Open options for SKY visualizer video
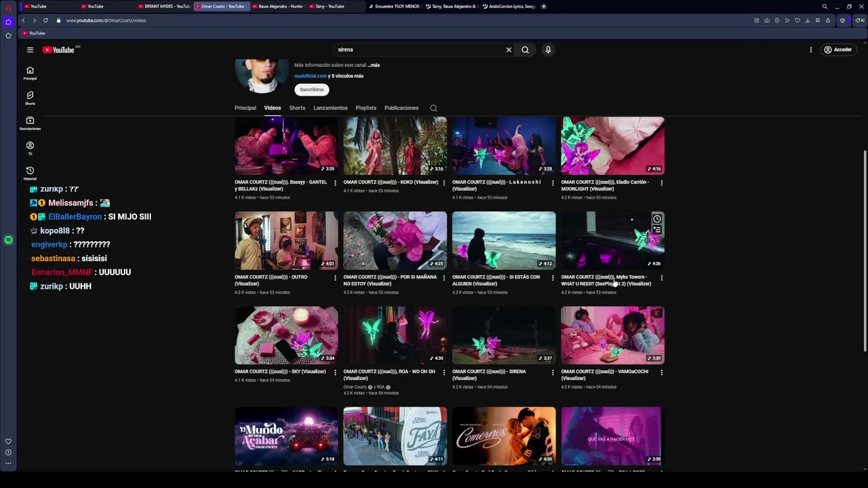This screenshot has width=868, height=488. point(335,372)
